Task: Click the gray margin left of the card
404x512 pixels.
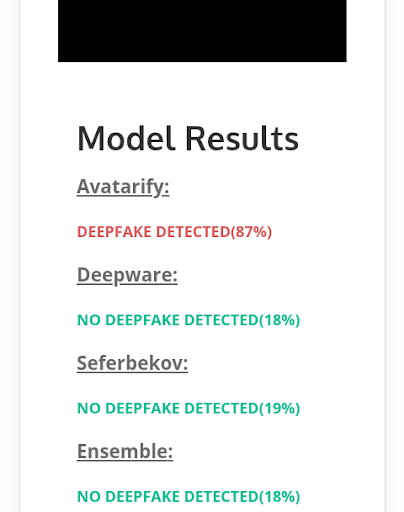Action: [9, 256]
